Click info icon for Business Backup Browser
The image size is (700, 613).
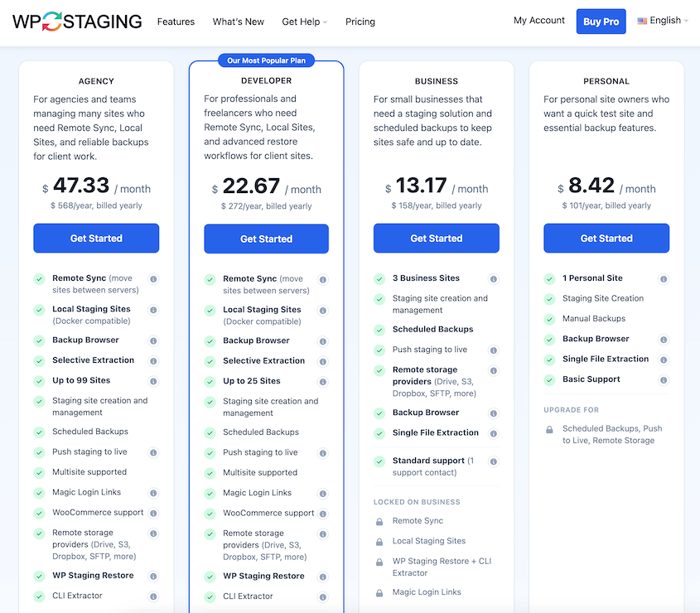[493, 413]
